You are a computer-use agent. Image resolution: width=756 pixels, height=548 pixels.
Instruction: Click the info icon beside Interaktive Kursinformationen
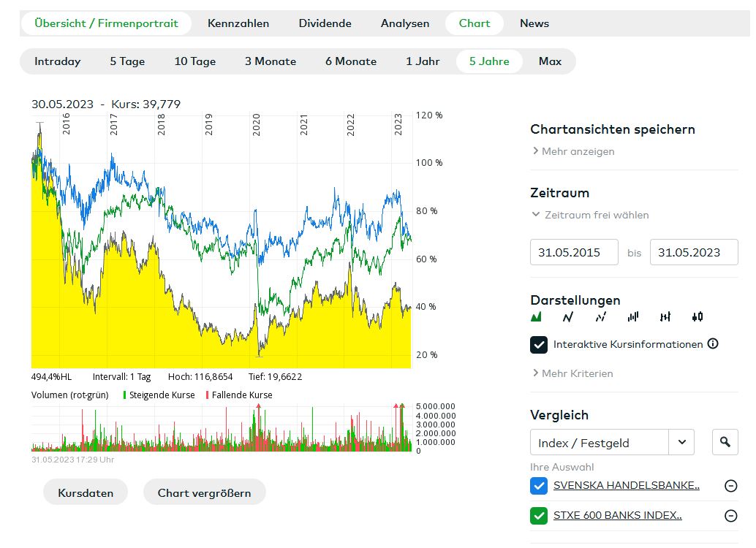point(713,343)
